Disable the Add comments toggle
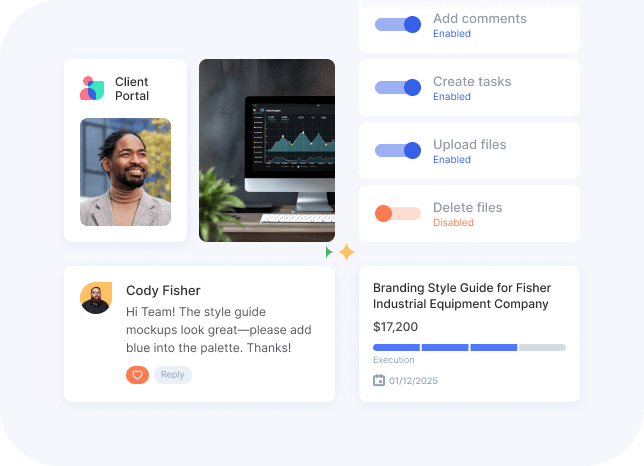The height and width of the screenshot is (466, 644). [x=398, y=25]
